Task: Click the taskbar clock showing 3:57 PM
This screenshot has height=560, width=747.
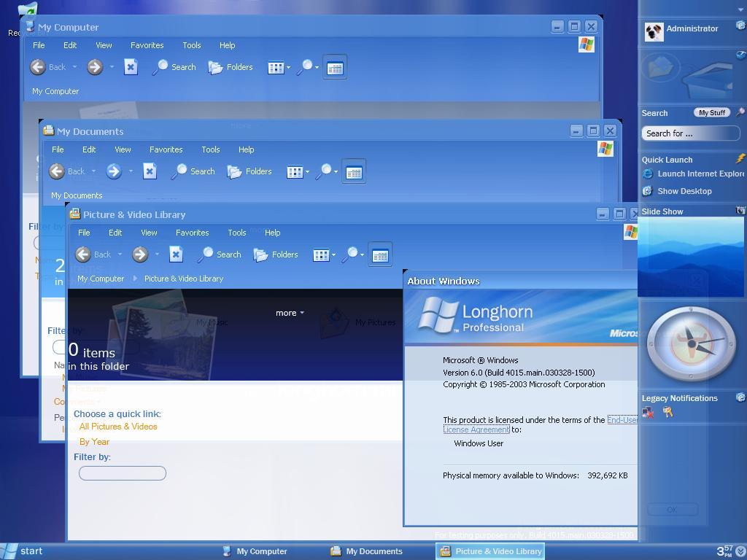Action: point(724,551)
